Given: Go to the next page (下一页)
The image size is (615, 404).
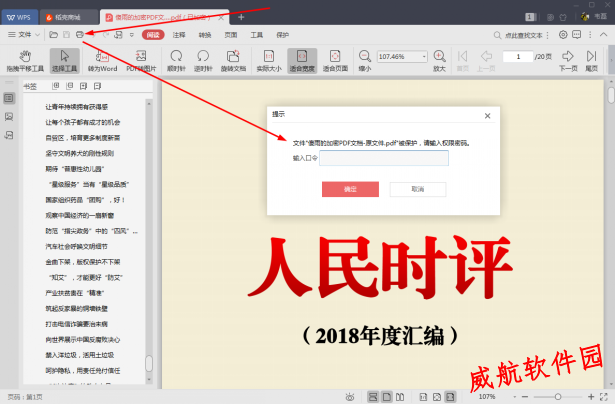Looking at the screenshot, I should tap(568, 61).
